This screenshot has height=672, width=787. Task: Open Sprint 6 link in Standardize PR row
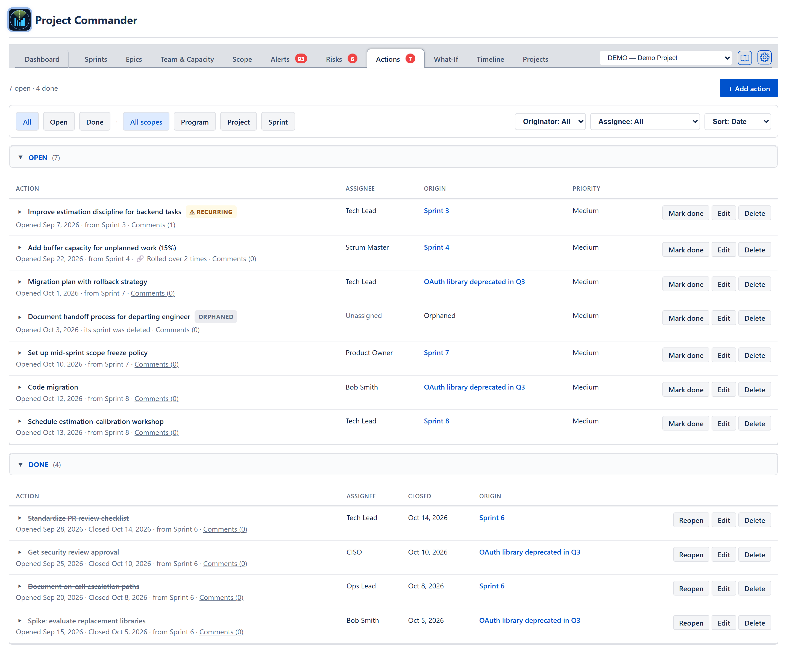click(492, 517)
